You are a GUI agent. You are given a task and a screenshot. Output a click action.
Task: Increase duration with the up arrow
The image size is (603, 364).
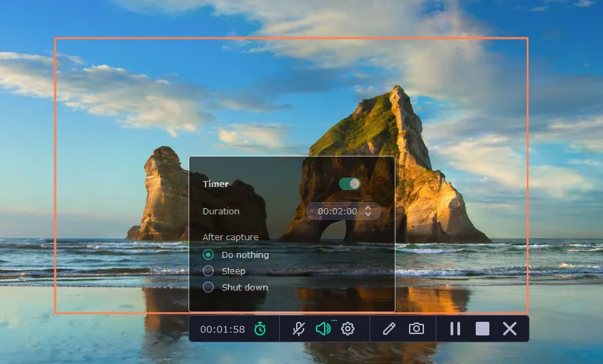(368, 208)
